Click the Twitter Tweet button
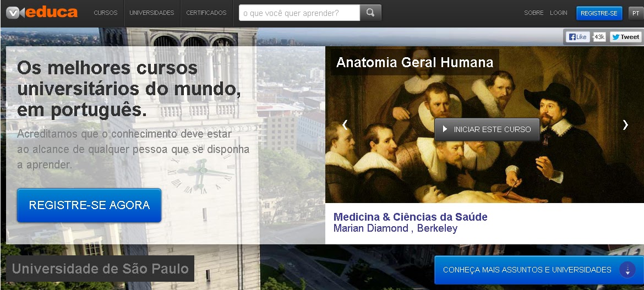644x290 pixels. click(625, 37)
